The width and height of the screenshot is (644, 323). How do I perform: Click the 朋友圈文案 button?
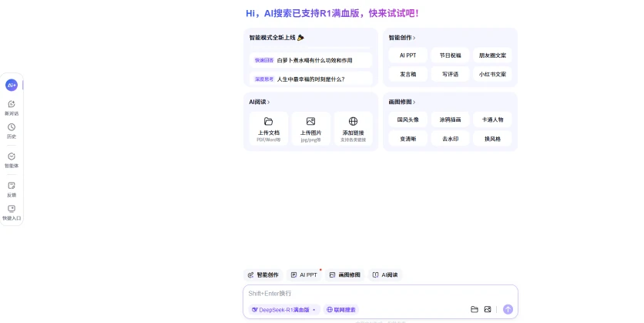click(x=492, y=56)
